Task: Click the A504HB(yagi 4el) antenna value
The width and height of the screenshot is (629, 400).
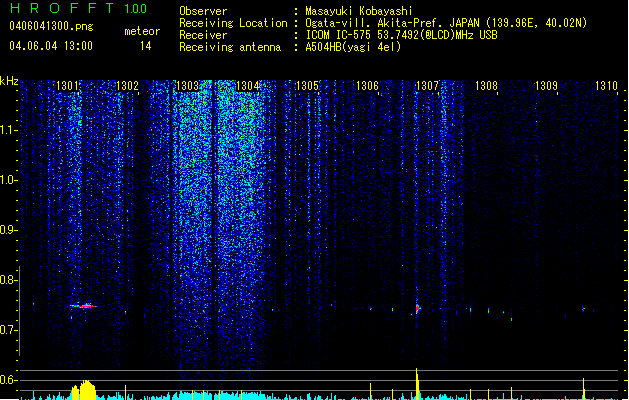Action: (353, 47)
